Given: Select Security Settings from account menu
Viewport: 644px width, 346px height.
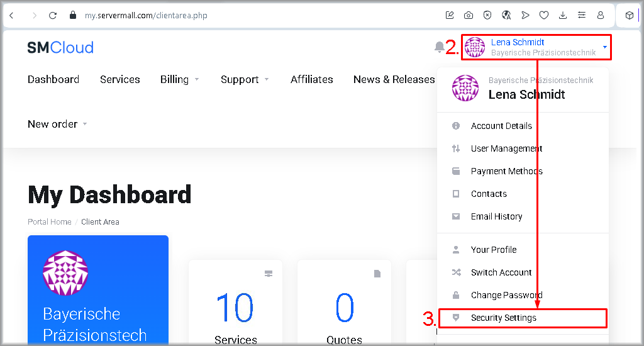Looking at the screenshot, I should click(503, 318).
